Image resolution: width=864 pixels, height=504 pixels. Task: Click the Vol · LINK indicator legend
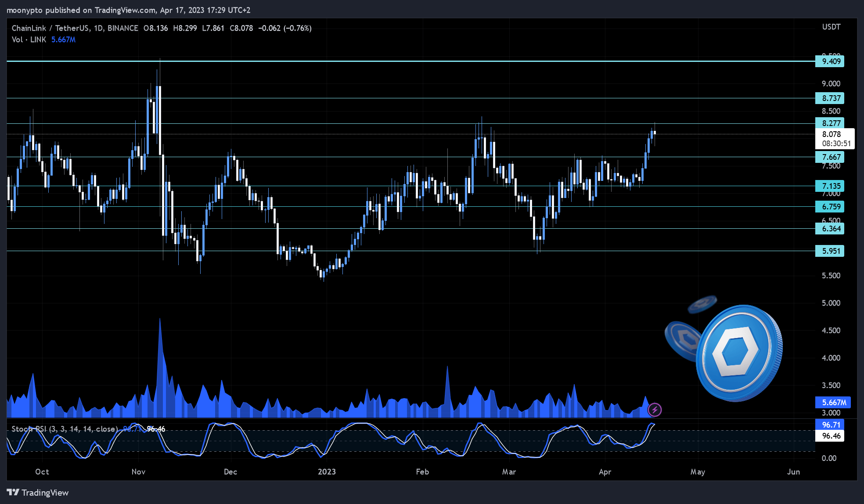coord(29,40)
